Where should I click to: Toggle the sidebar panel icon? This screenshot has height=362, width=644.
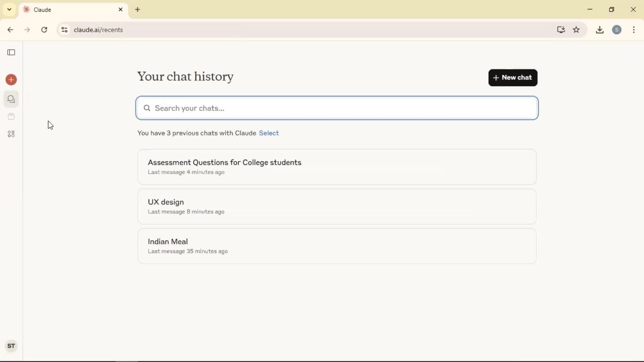pos(11,52)
